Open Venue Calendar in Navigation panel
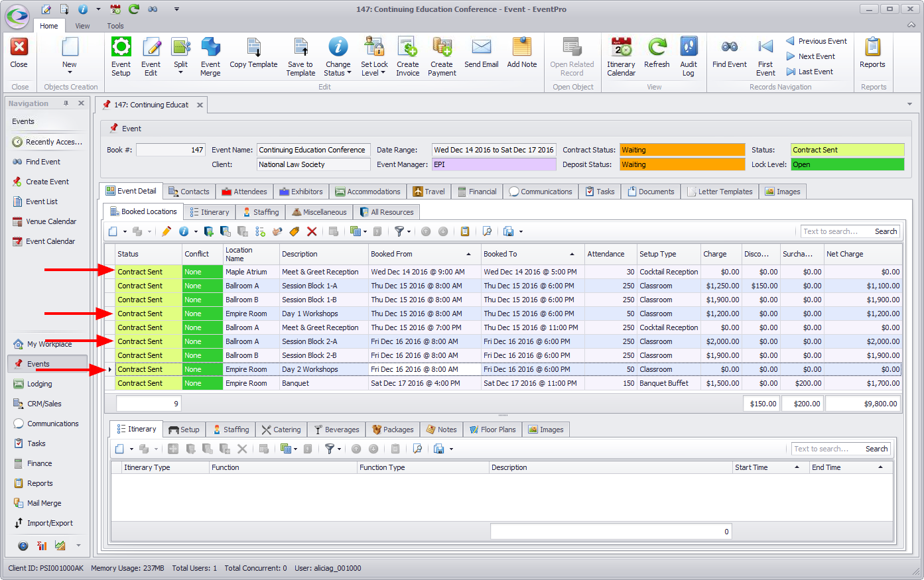The width and height of the screenshot is (924, 580). (x=44, y=221)
